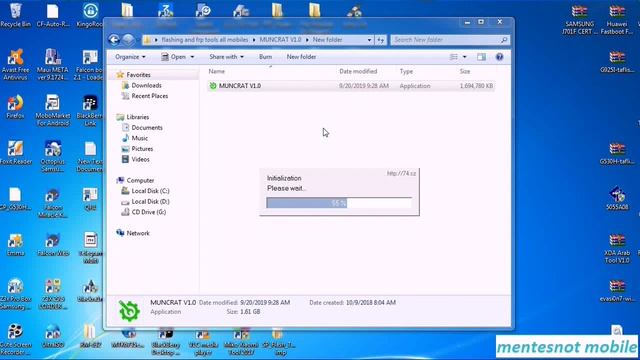
Task: Open the Z3X Pro Box Samsung shortcut
Action: click(16, 294)
